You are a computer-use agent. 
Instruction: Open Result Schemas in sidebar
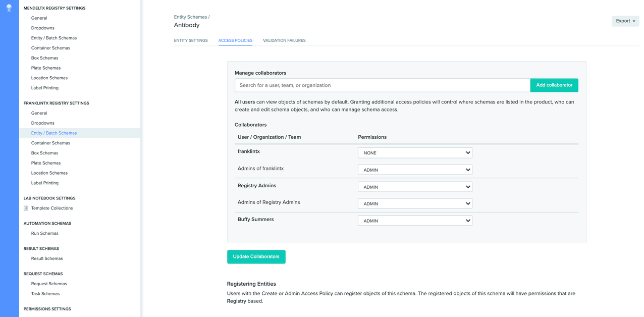click(x=47, y=258)
